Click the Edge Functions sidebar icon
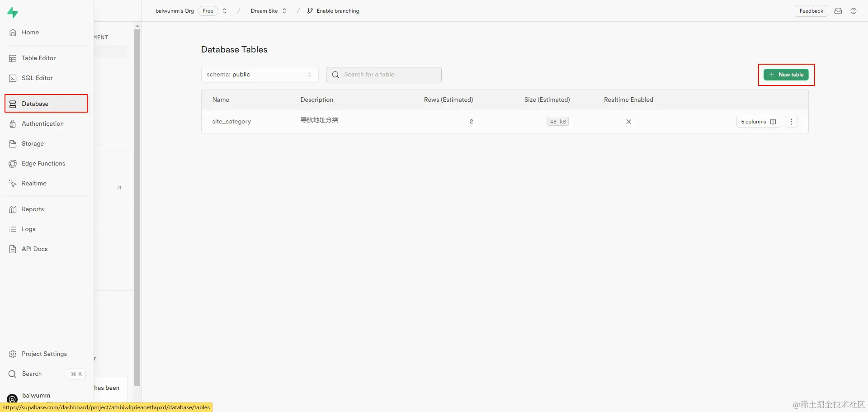 coord(13,164)
